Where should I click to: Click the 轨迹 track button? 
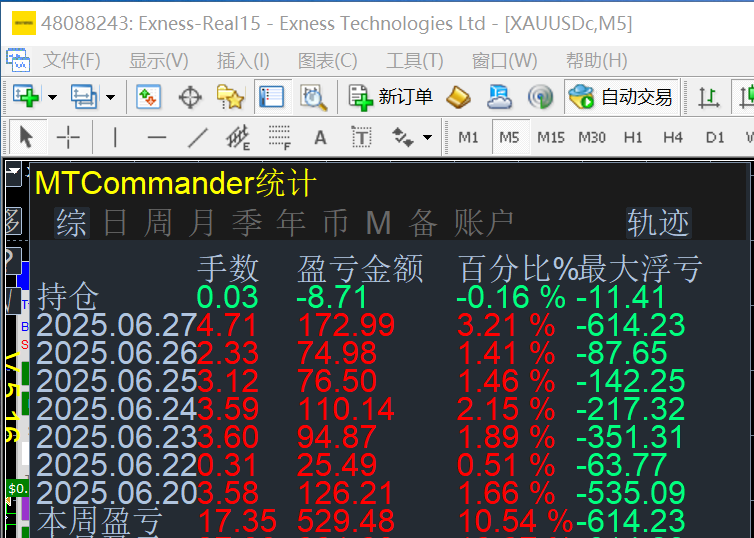pos(658,223)
